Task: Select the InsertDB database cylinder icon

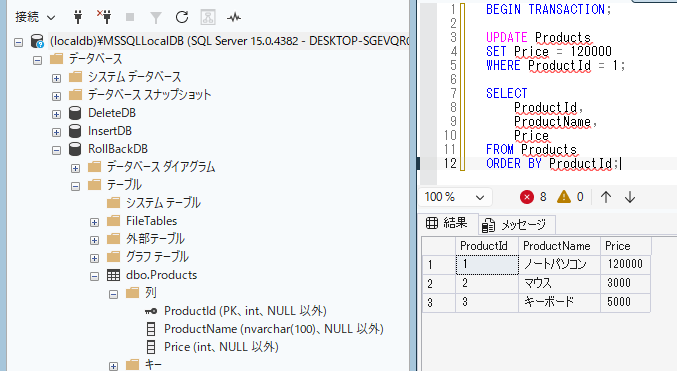Action: (x=75, y=131)
